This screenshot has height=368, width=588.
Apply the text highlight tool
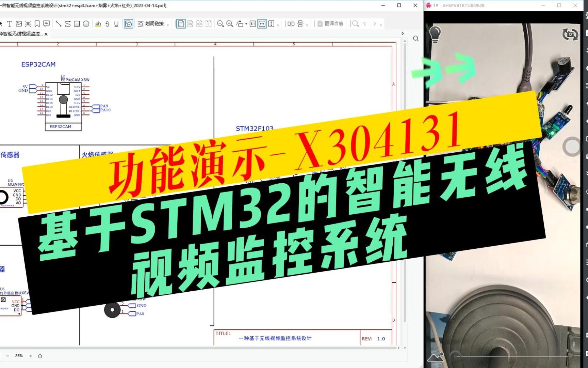[98, 24]
